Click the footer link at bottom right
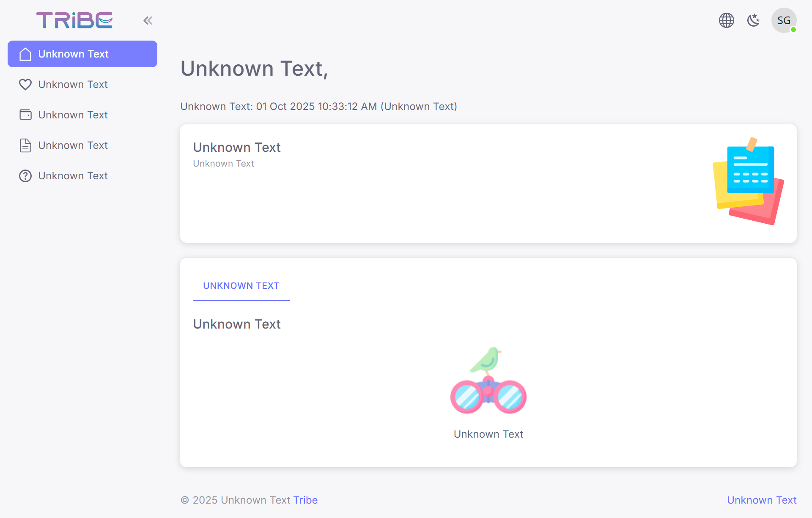812x518 pixels. coord(762,500)
